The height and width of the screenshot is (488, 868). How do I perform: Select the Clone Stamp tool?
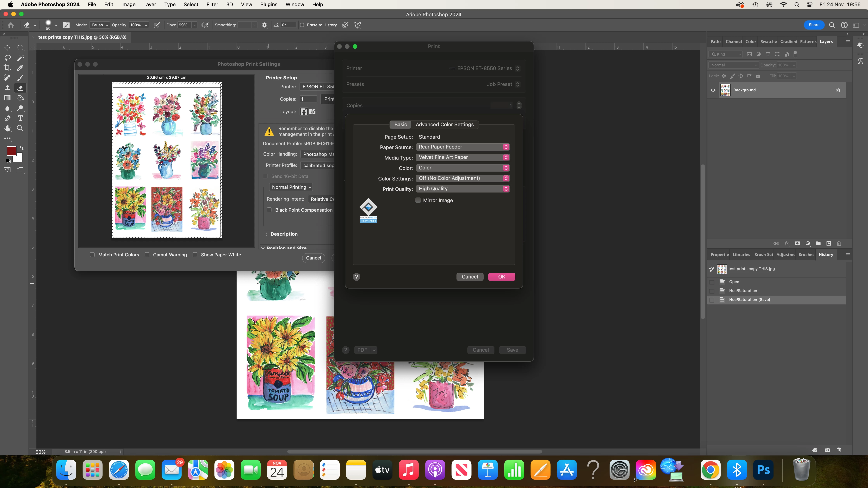(7, 88)
